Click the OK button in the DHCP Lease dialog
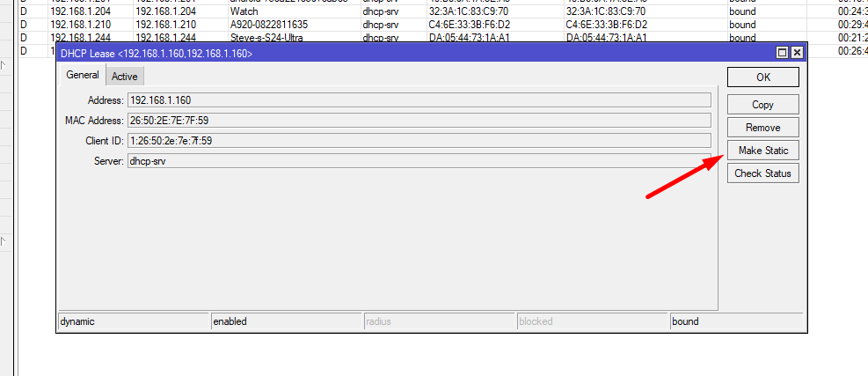Viewport: 868px width, 376px height. [762, 77]
